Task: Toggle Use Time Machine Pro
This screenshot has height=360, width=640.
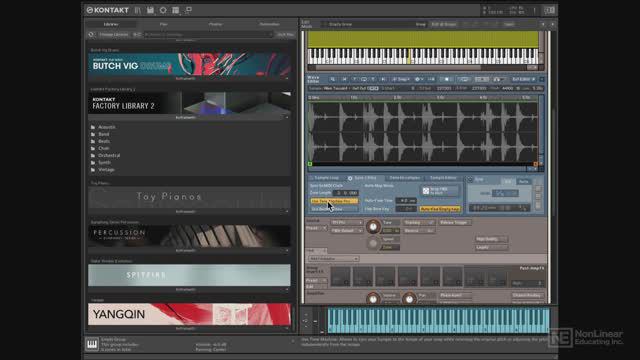Action: (334, 201)
